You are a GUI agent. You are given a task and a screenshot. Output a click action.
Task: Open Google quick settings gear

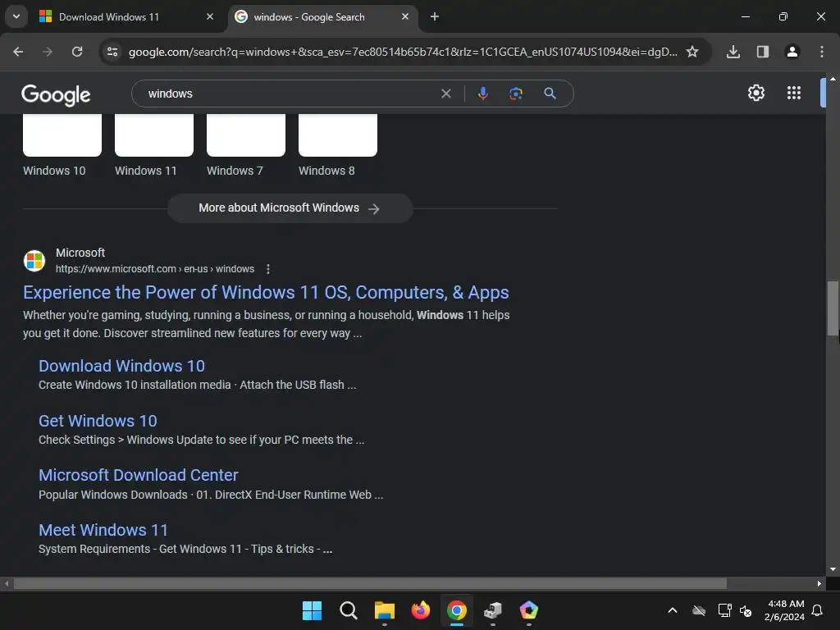tap(756, 93)
